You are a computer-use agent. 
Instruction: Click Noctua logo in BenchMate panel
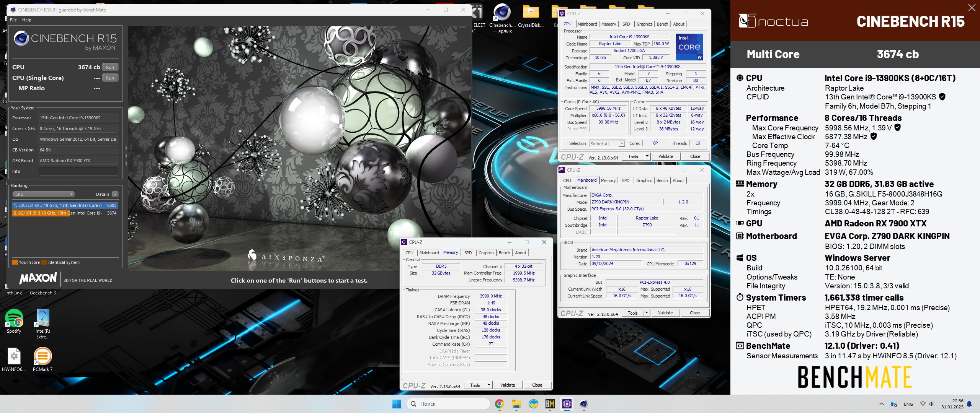(773, 21)
